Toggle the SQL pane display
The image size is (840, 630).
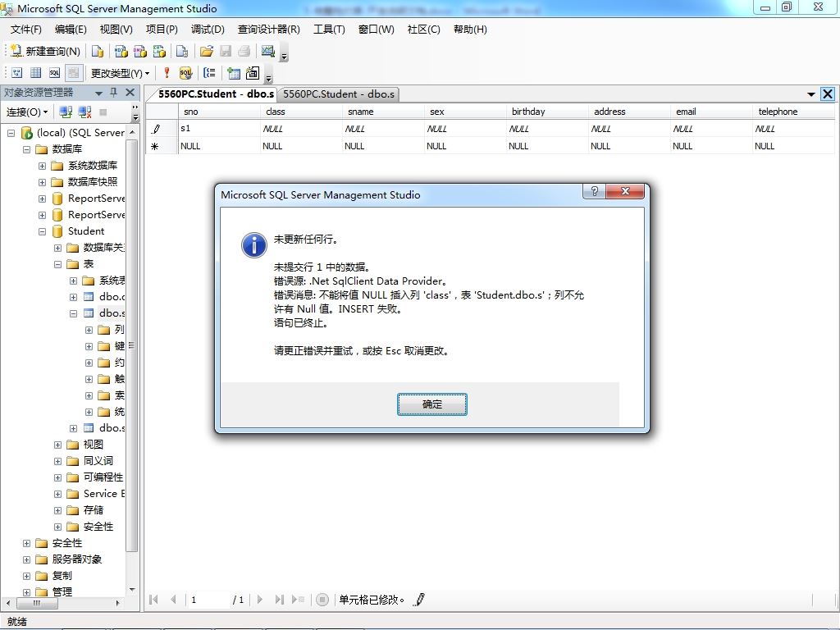click(55, 72)
